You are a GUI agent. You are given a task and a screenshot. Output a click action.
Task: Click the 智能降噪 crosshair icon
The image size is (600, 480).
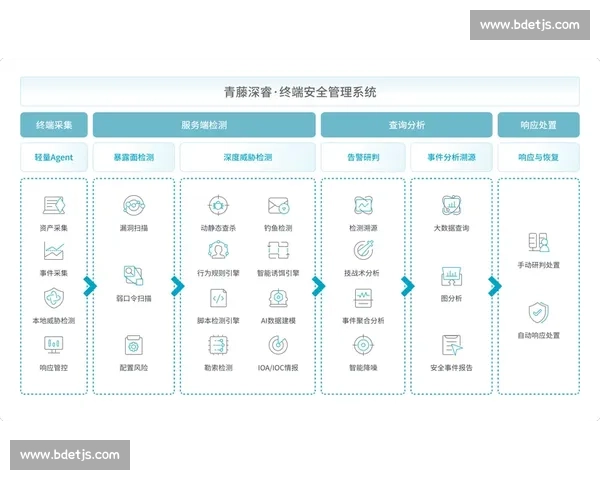(x=363, y=345)
